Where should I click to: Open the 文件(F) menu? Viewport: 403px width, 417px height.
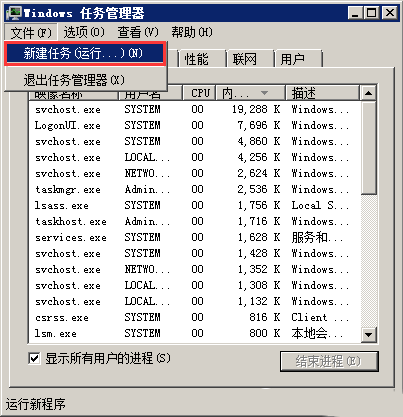[x=31, y=32]
